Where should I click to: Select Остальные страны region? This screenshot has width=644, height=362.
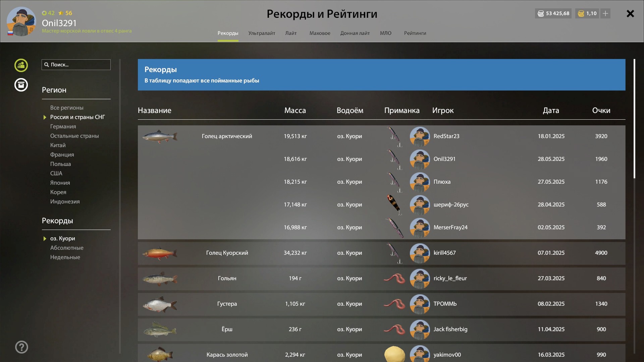74,136
